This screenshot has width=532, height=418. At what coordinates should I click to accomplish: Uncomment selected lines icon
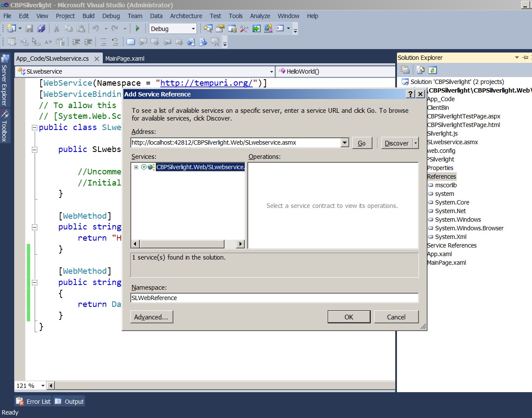click(115, 42)
